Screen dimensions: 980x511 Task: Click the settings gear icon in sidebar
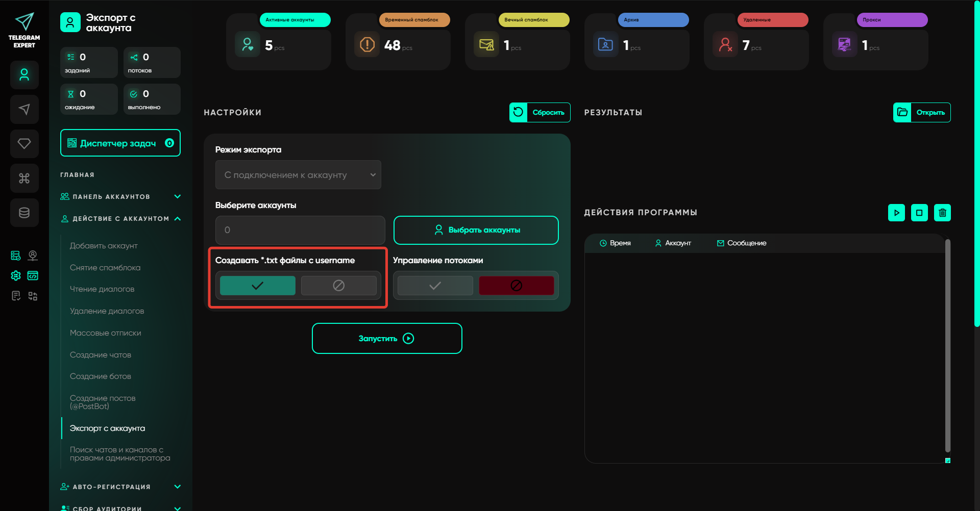pyautogui.click(x=16, y=276)
